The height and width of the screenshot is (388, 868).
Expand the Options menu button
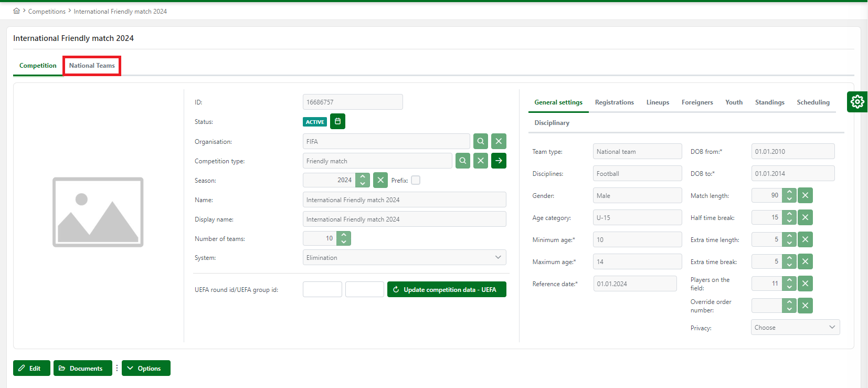point(146,368)
